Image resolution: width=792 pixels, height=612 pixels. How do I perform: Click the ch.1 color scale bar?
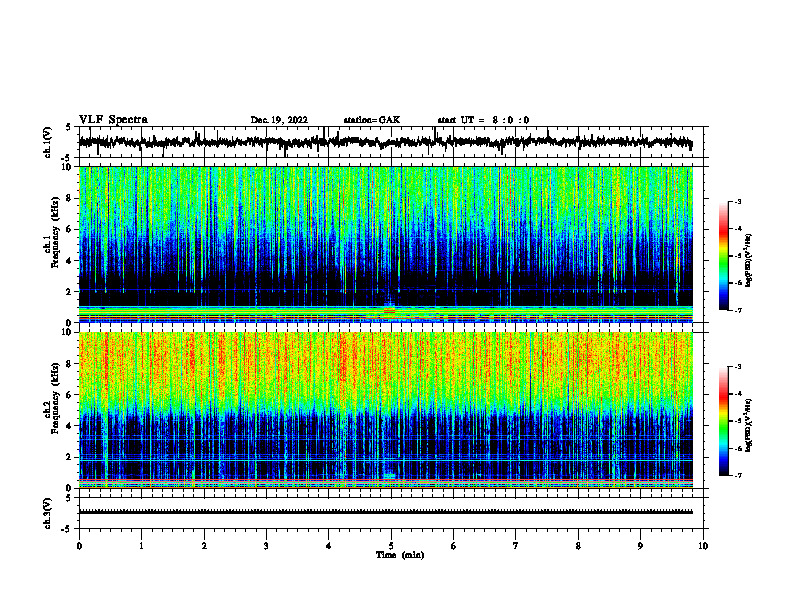pos(723,256)
